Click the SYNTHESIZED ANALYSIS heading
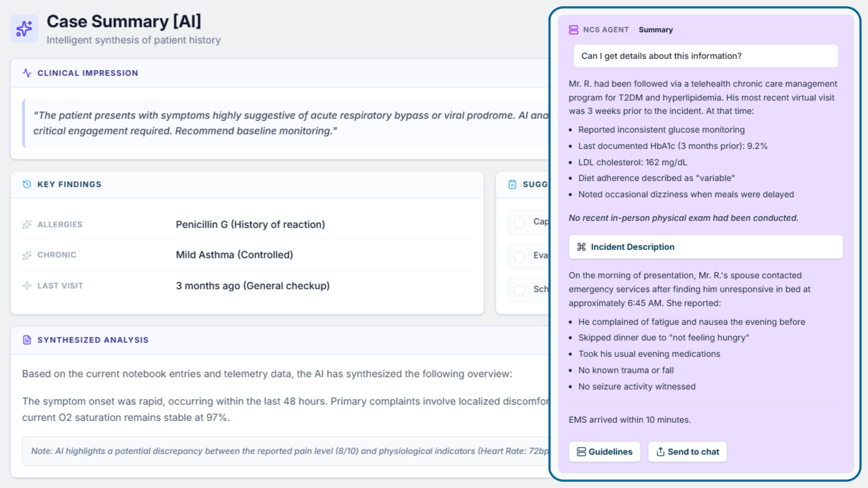This screenshot has width=868, height=488. 93,340
